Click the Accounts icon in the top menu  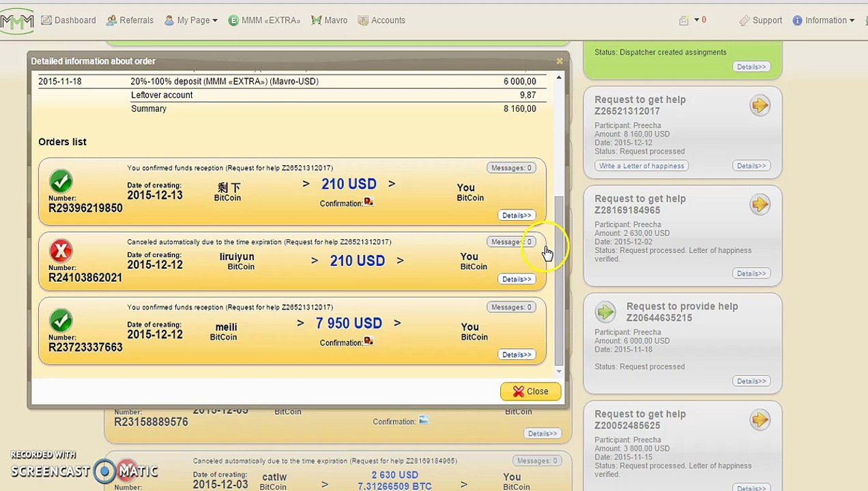point(363,20)
